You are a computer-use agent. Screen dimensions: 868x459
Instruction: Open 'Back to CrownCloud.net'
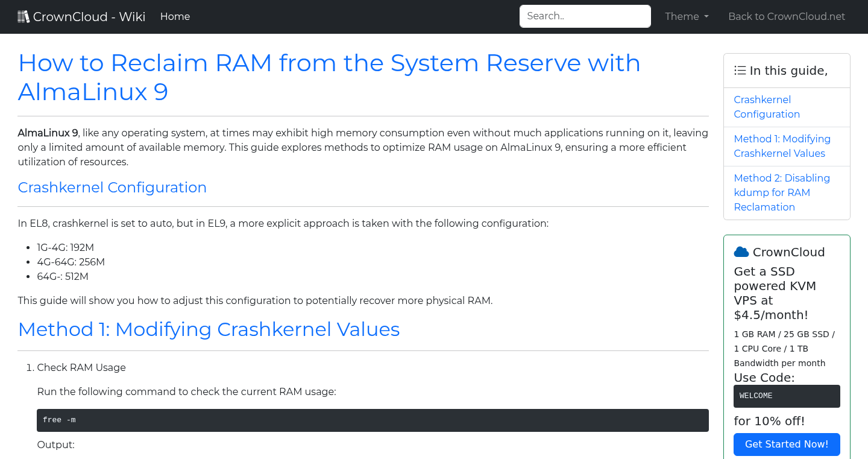coord(787,16)
